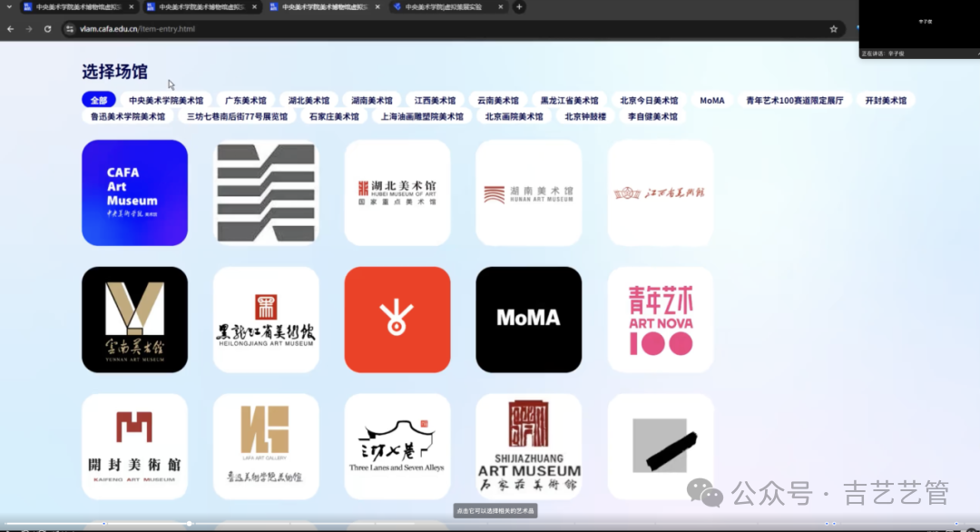Switch to the fourth browser tab
Viewport: 980px width, 532px height.
coord(445,7)
